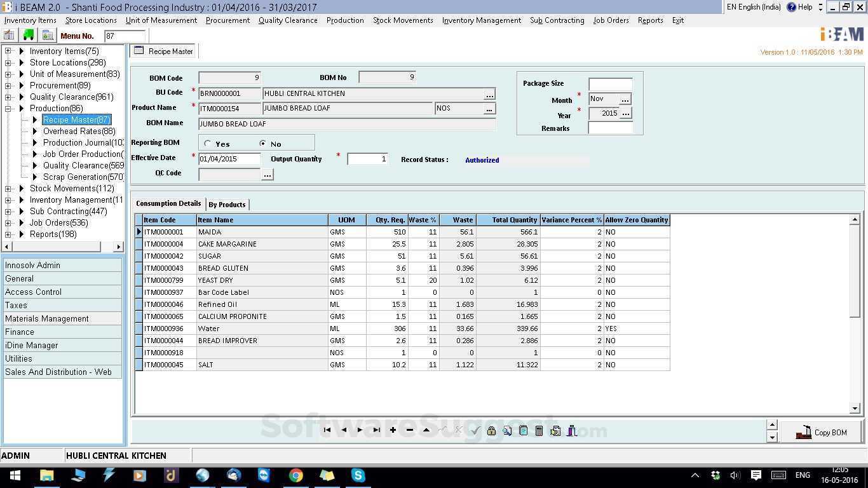This screenshot has width=868, height=488.
Task: Select the Yes radio button for Reporting BOM
Action: coord(208,143)
